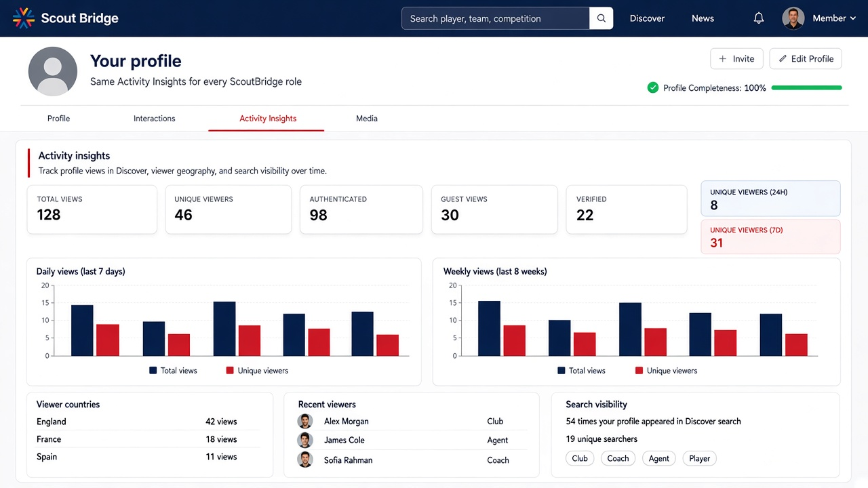The width and height of the screenshot is (868, 488).
Task: Click the Authenticated 98 card
Action: click(361, 210)
